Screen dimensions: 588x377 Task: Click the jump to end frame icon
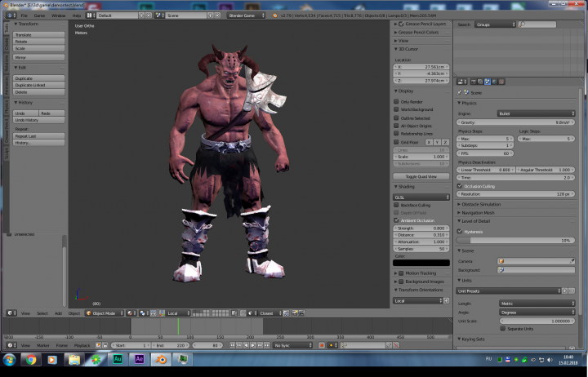click(x=266, y=345)
